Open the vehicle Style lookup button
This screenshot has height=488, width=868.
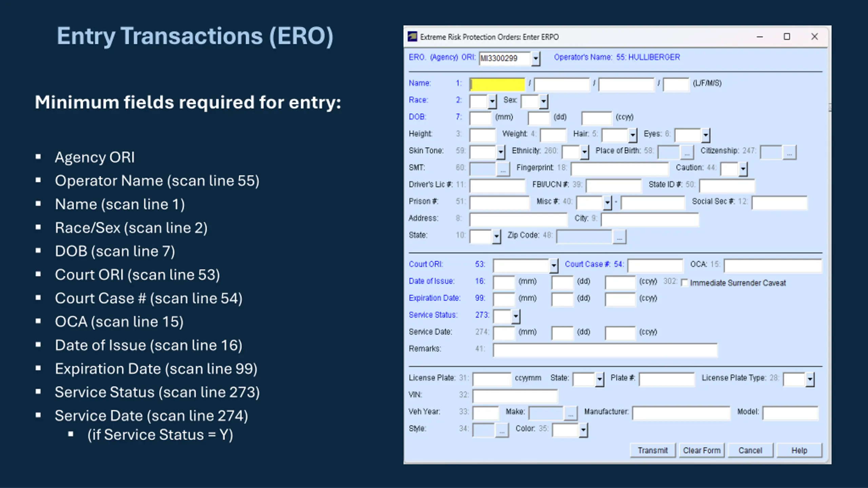point(502,431)
